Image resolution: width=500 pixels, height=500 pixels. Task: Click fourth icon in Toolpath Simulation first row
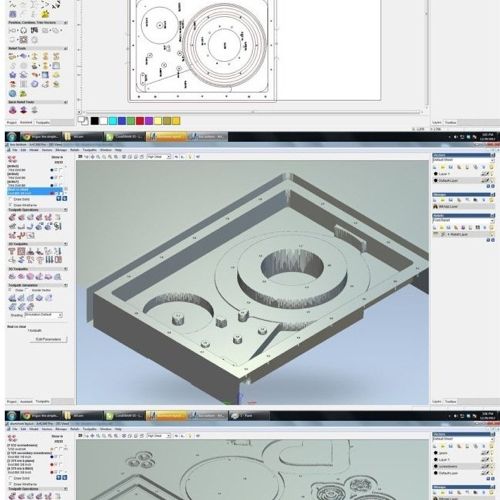click(39, 298)
